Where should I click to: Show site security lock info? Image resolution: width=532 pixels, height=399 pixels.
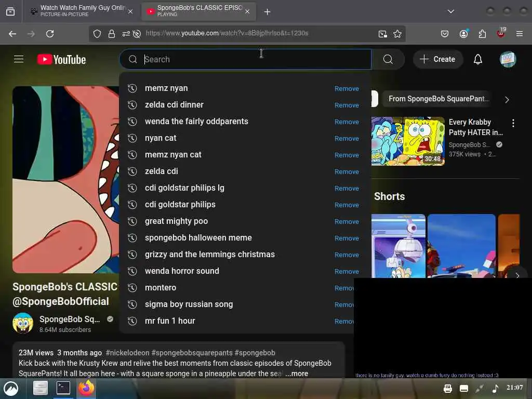coord(111,34)
